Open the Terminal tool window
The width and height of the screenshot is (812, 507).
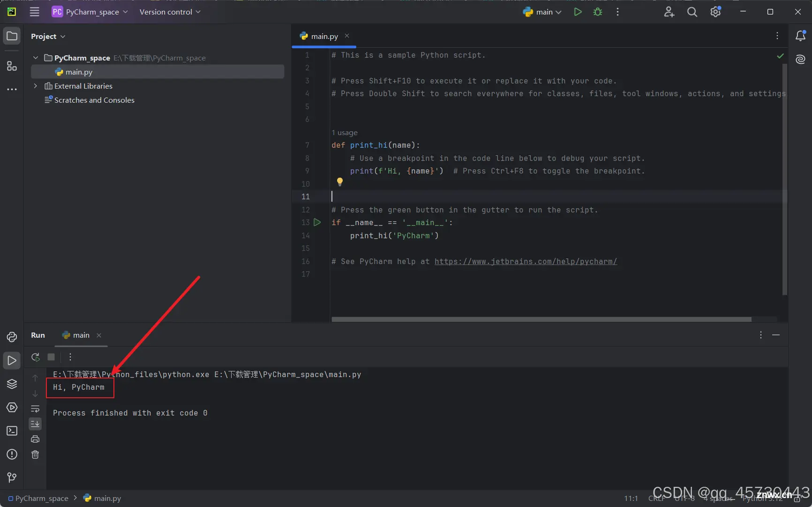pyautogui.click(x=12, y=431)
